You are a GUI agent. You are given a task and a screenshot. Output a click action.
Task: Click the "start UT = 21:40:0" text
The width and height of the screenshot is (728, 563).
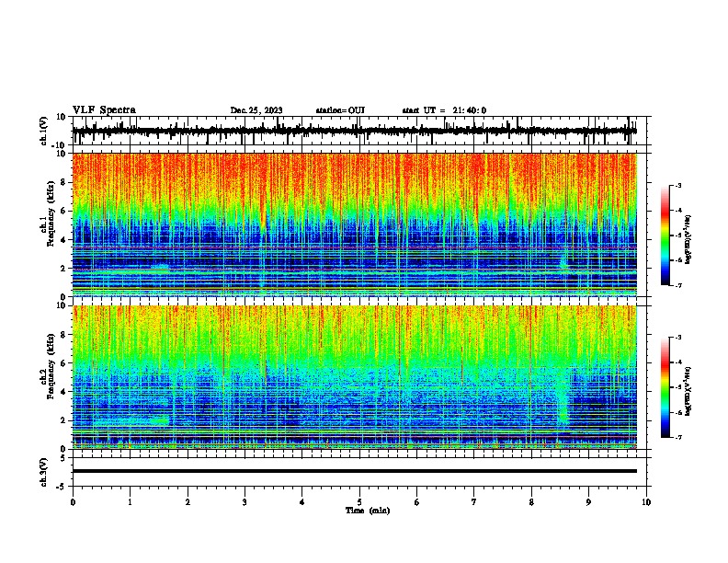click(444, 110)
